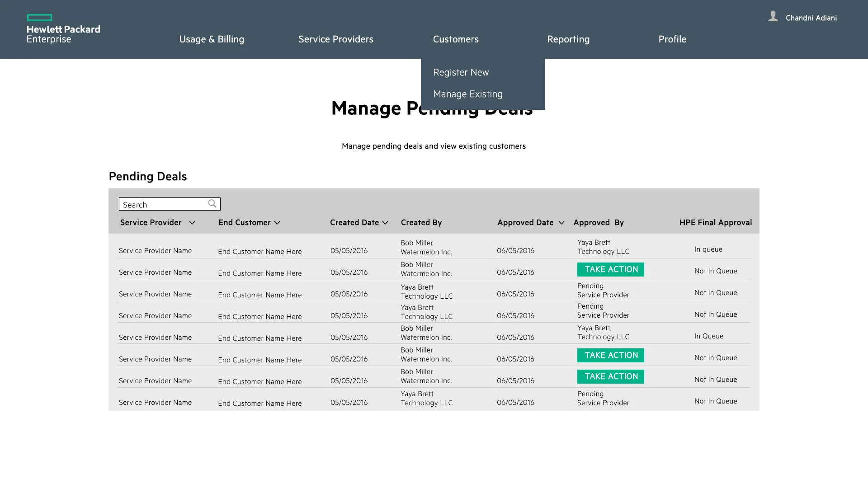Click into the Search input field

pyautogui.click(x=163, y=204)
